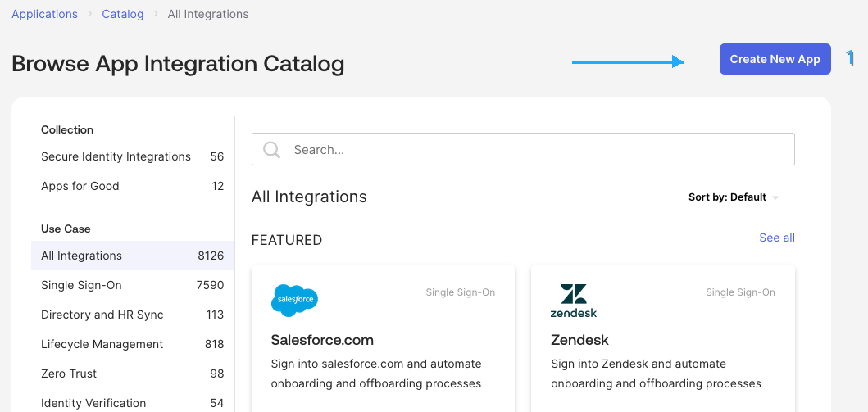The image size is (868, 412).
Task: Focus the Search integrations field
Action: pos(523,149)
